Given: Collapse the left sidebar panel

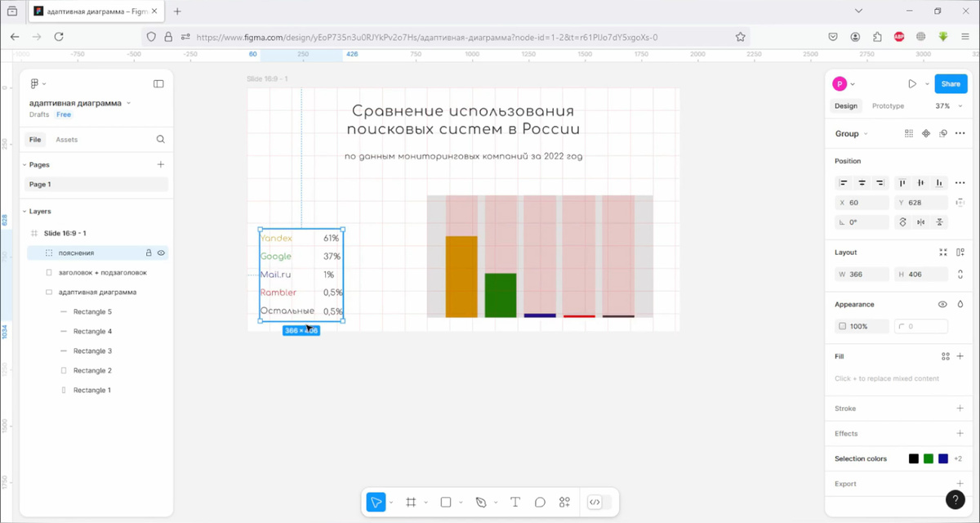Looking at the screenshot, I should click(x=158, y=83).
